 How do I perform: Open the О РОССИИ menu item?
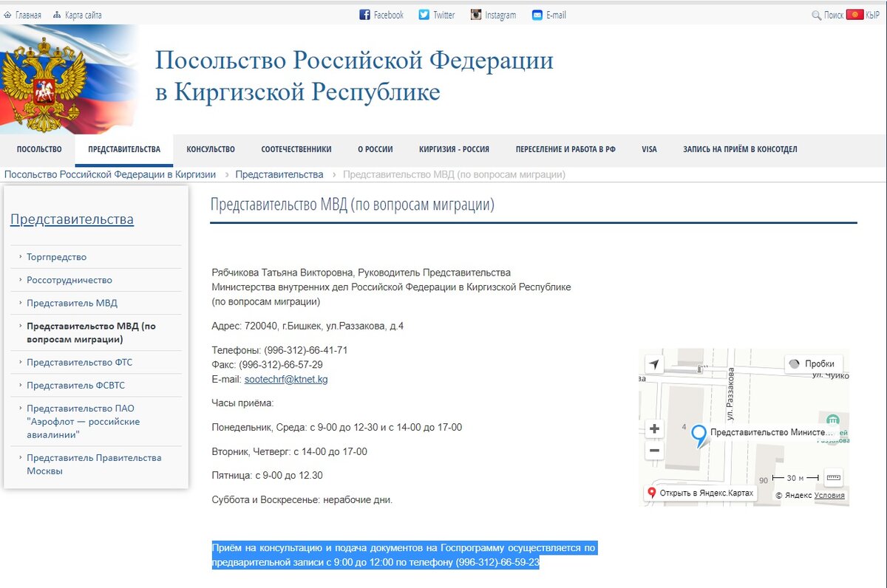375,149
